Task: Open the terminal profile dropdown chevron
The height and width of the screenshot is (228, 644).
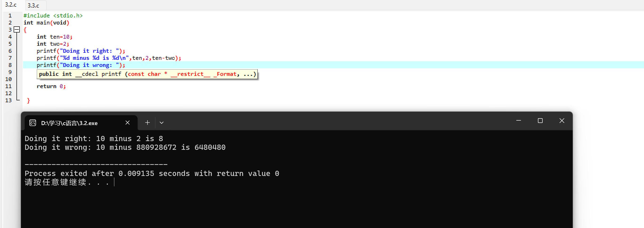Action: coord(162,123)
